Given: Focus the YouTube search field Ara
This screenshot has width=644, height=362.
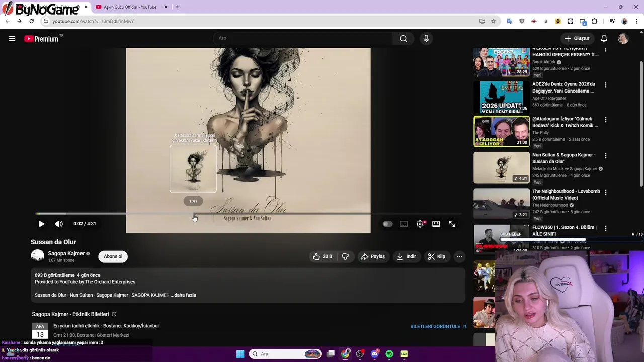Looking at the screenshot, I should tap(303, 39).
